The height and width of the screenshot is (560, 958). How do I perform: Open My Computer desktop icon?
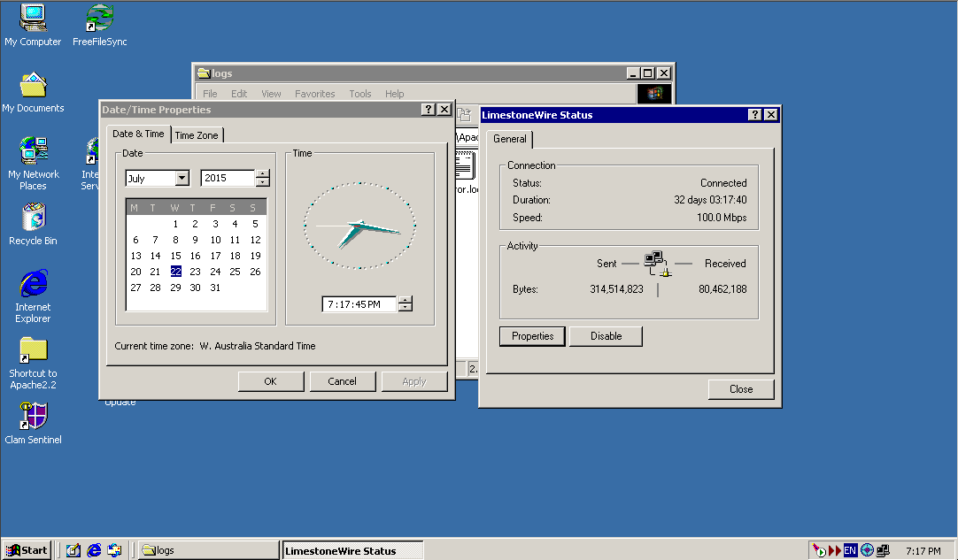pyautogui.click(x=33, y=25)
